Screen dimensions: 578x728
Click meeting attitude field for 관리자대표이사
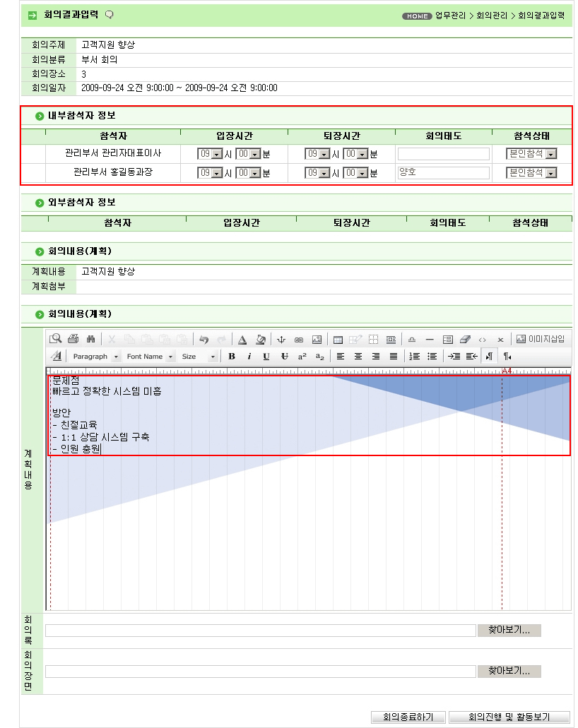[443, 154]
